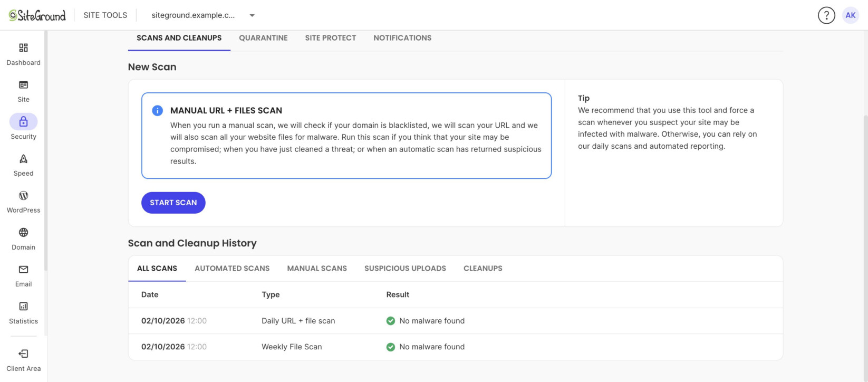Screen dimensions: 868x382
Task: Filter history by Automated Scans
Action: tap(232, 269)
